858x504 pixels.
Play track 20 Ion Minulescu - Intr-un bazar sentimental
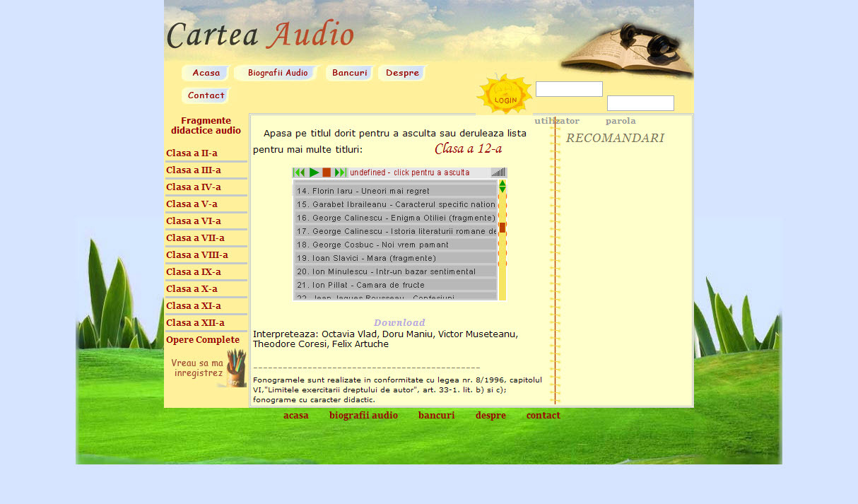click(396, 271)
